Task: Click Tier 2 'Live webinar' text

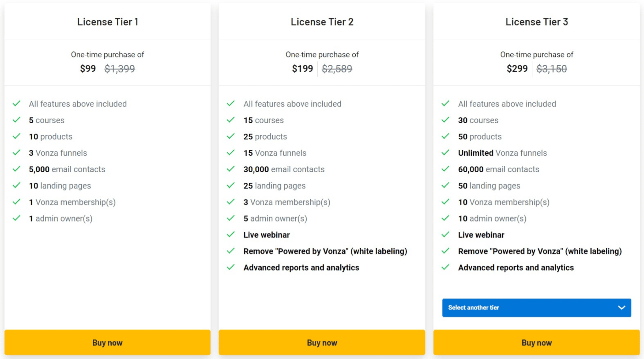Action: (267, 235)
